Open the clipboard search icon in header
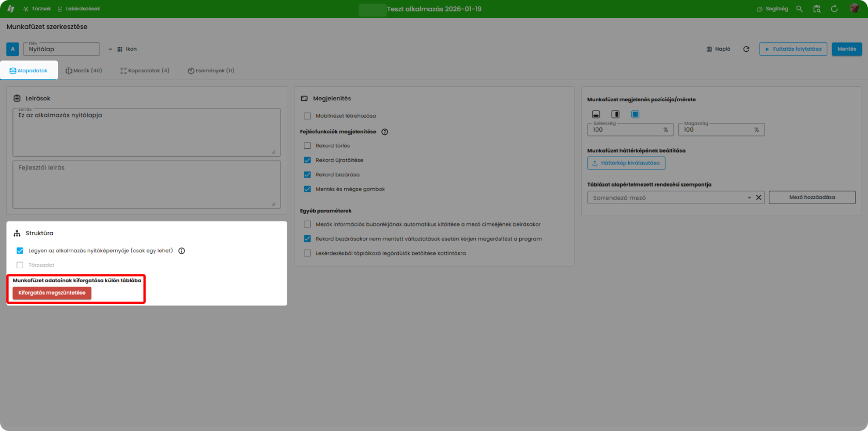This screenshot has height=431, width=868. (817, 9)
